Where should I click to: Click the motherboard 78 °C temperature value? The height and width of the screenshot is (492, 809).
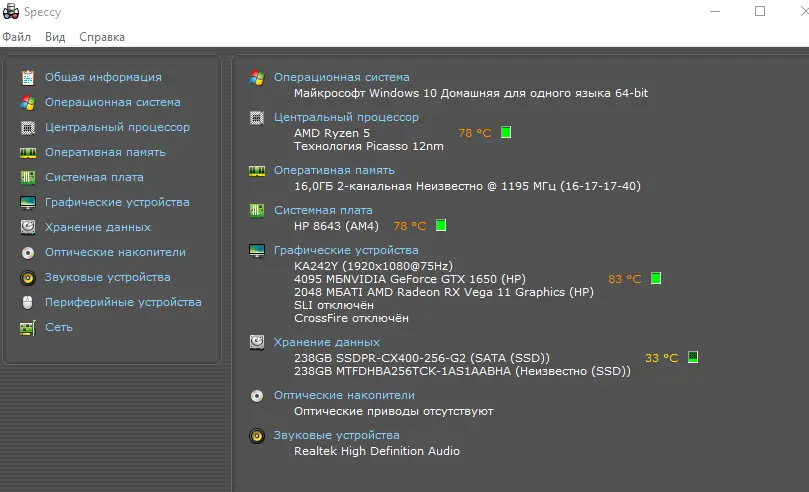point(410,226)
